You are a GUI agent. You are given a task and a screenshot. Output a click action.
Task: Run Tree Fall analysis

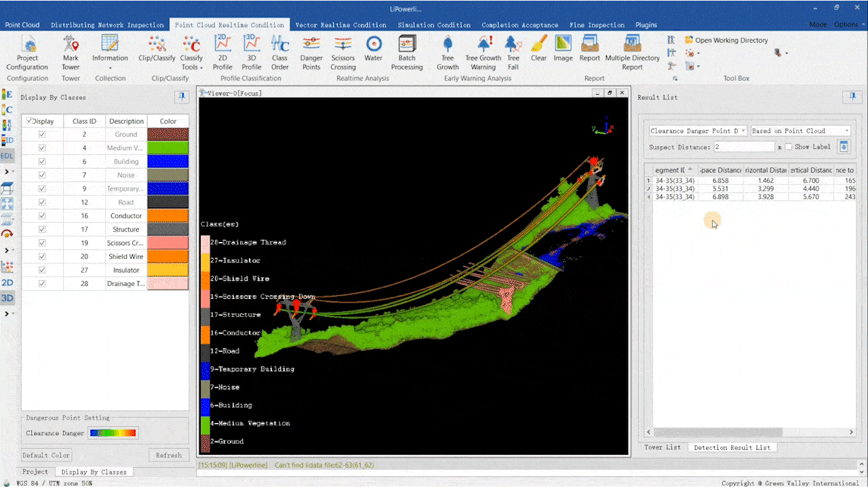pyautogui.click(x=513, y=54)
